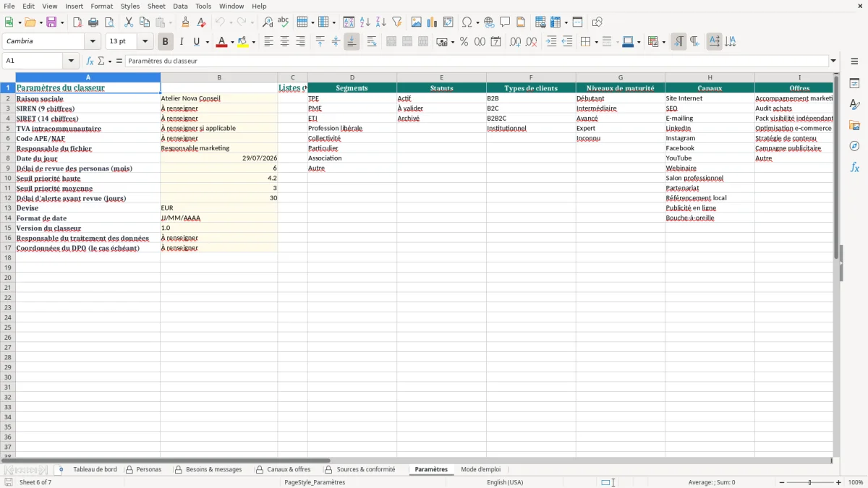Click the Print icon
This screenshot has height=488, width=868.
click(x=93, y=22)
